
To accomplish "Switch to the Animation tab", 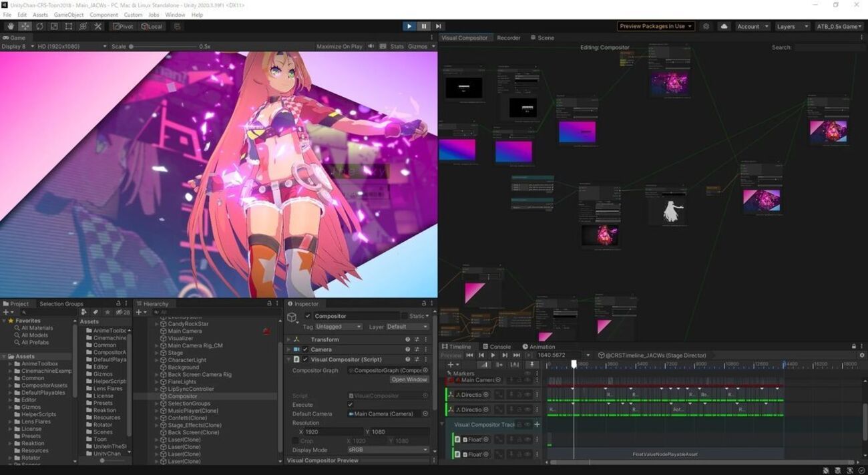I will coord(539,347).
